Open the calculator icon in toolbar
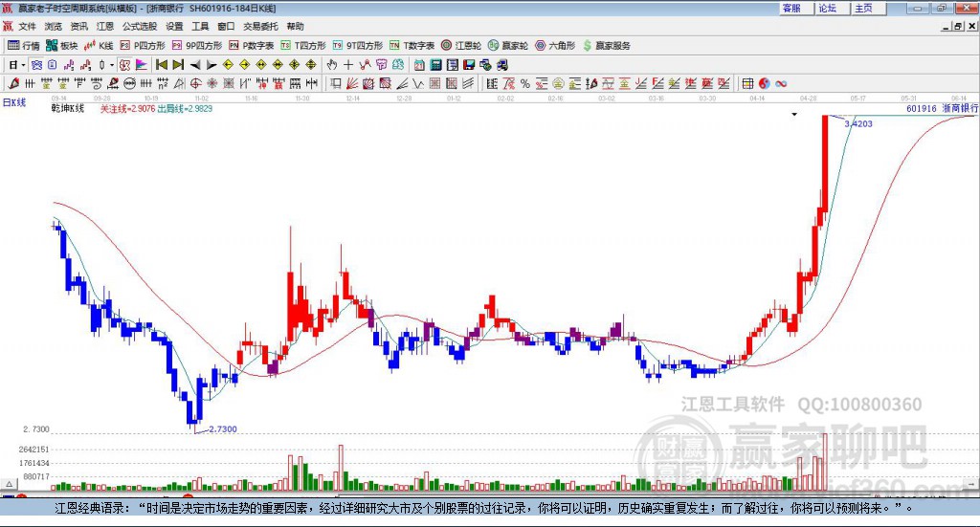 click(x=435, y=65)
